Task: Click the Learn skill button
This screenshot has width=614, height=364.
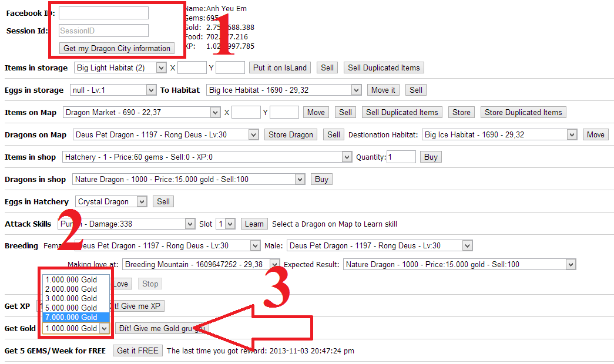Action: (x=254, y=224)
